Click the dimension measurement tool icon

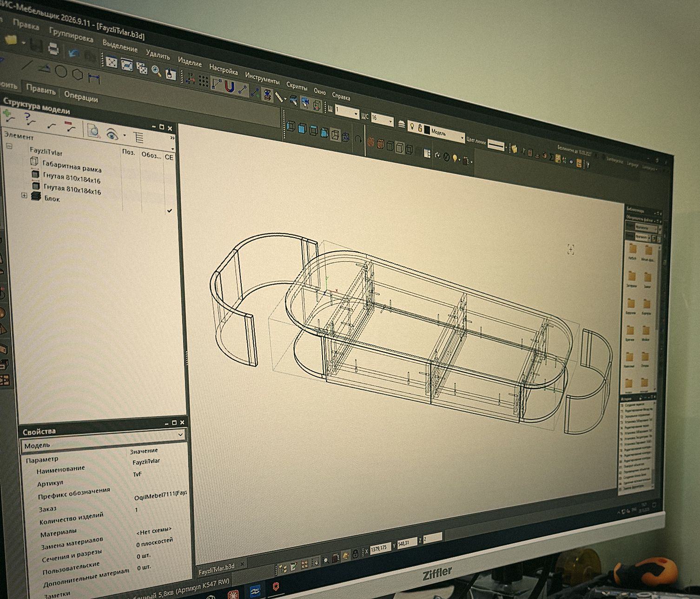tap(94, 78)
